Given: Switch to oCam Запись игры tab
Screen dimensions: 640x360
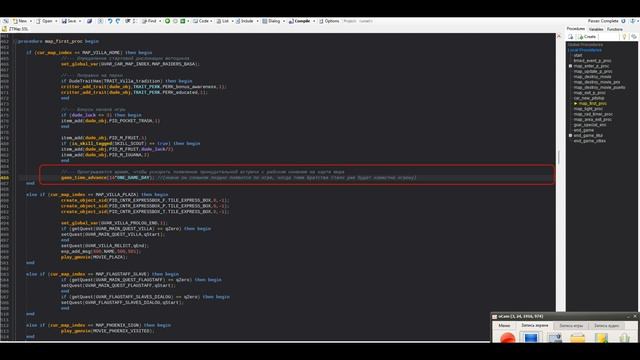Looking at the screenshot, I should click(571, 325).
